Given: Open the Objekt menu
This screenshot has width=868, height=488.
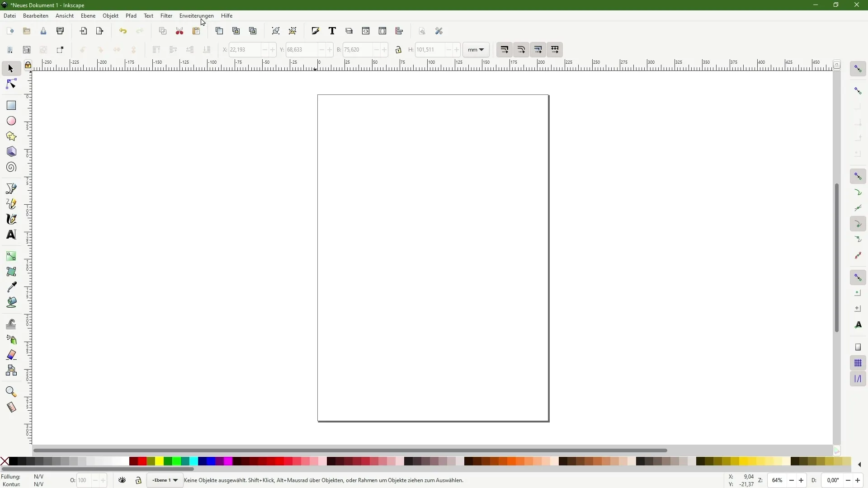Looking at the screenshot, I should [x=110, y=16].
